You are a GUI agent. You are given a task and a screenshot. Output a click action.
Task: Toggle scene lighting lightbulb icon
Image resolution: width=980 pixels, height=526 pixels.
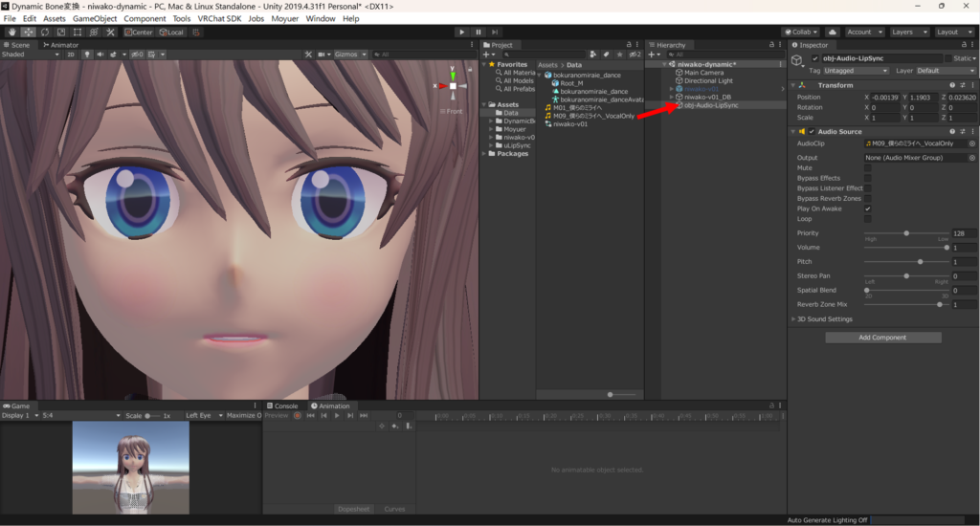tap(86, 55)
